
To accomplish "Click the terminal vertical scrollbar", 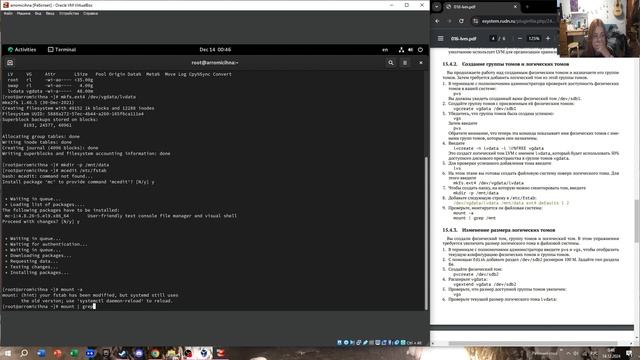I will (427, 233).
